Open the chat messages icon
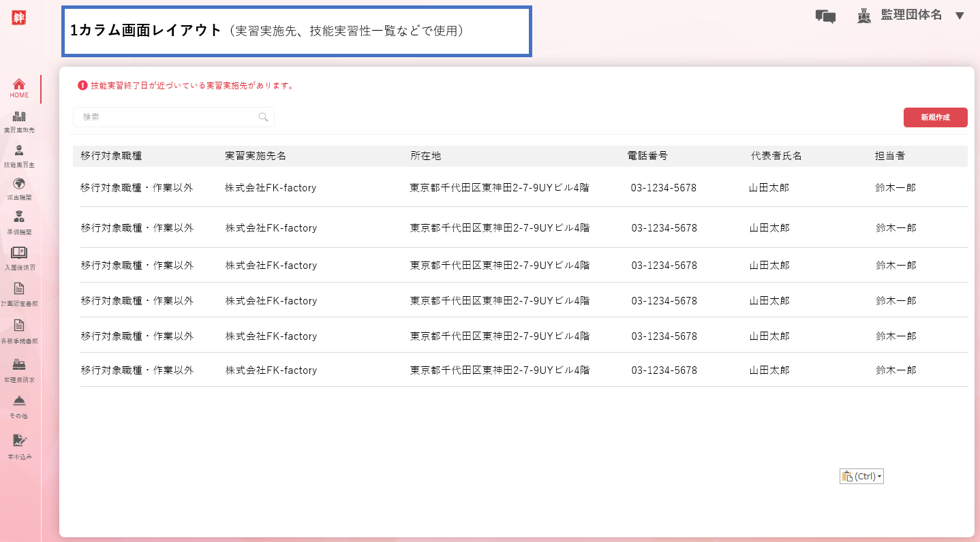The height and width of the screenshot is (542, 980). [x=825, y=16]
